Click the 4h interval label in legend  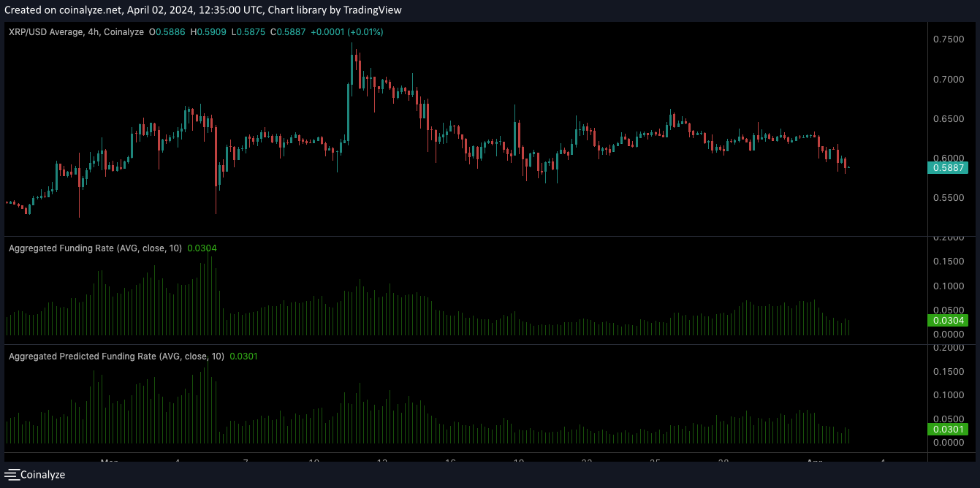click(x=93, y=32)
